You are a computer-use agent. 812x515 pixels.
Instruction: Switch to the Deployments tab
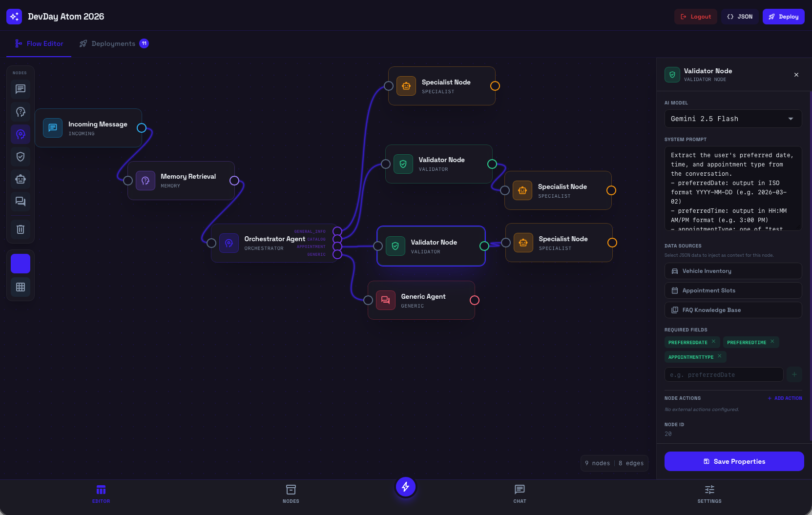tap(114, 44)
